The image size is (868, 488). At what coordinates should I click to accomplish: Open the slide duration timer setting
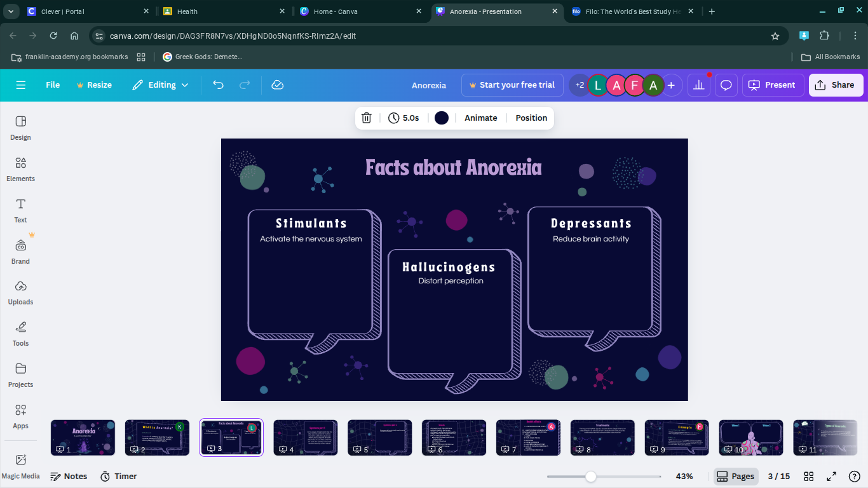click(x=403, y=118)
